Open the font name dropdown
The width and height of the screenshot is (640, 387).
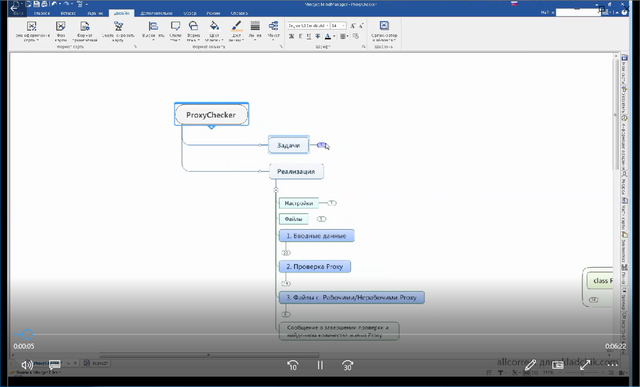309,25
